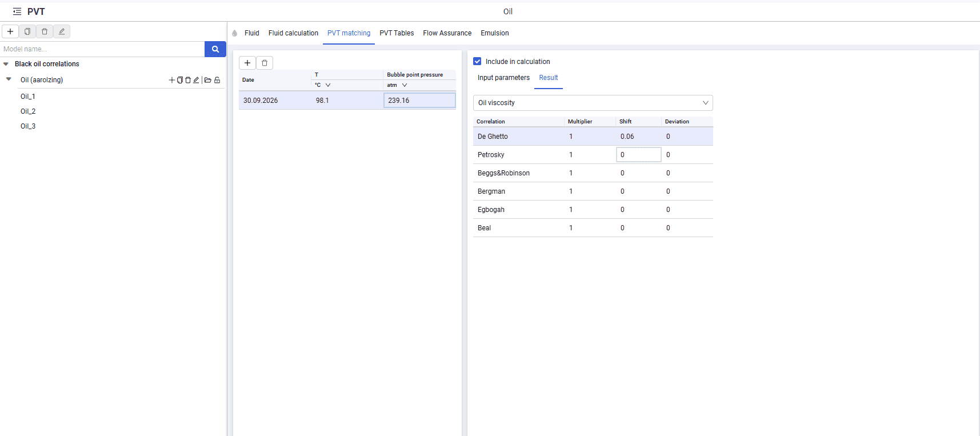The height and width of the screenshot is (436, 980).
Task: Switch to the Emulsion tab
Action: coord(495,33)
